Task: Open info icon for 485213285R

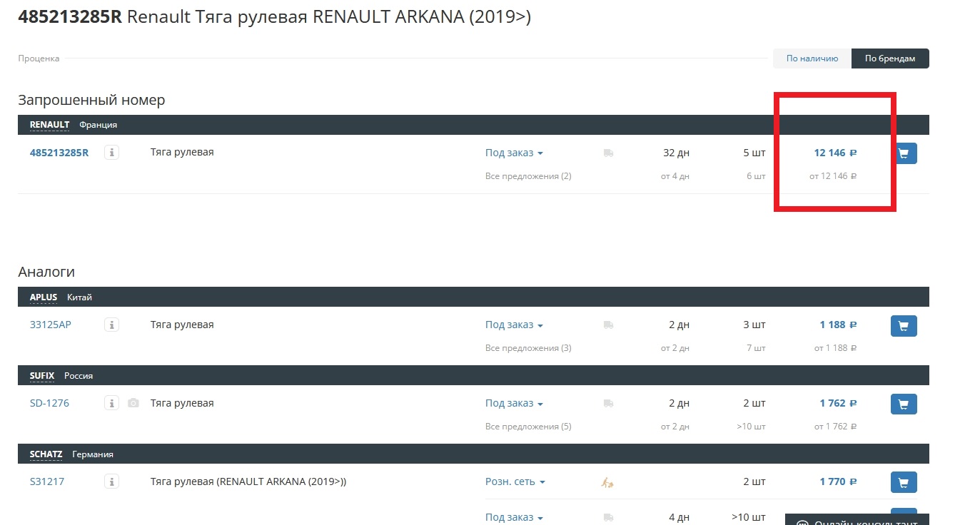Action: (x=111, y=152)
